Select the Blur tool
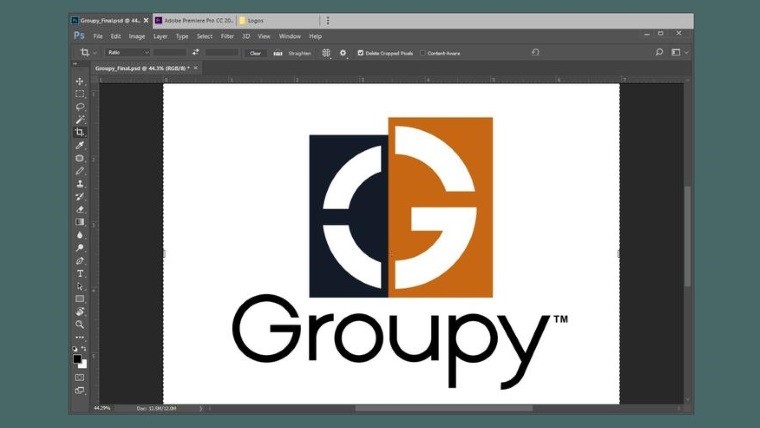The image size is (760, 428). click(x=80, y=235)
